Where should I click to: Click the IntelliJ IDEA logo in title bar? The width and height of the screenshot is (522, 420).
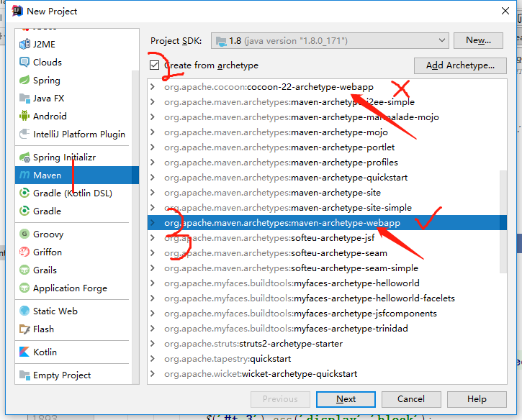coord(17,11)
